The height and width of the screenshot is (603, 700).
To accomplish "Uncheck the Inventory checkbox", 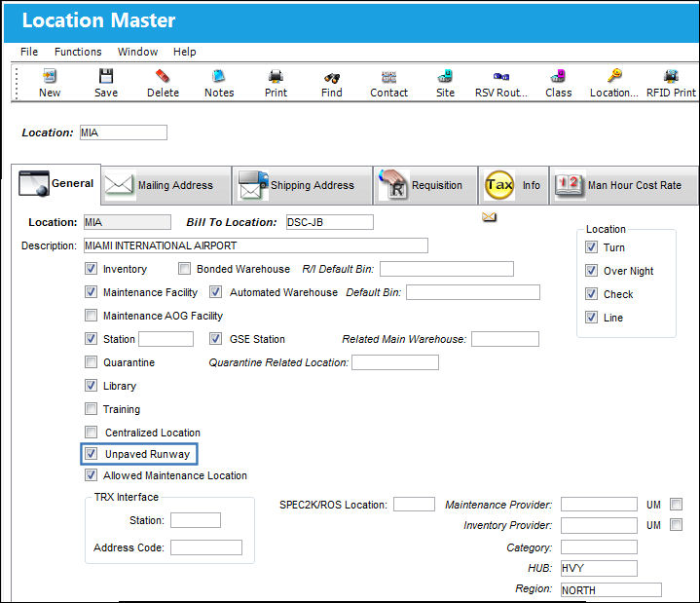I will pos(91,269).
